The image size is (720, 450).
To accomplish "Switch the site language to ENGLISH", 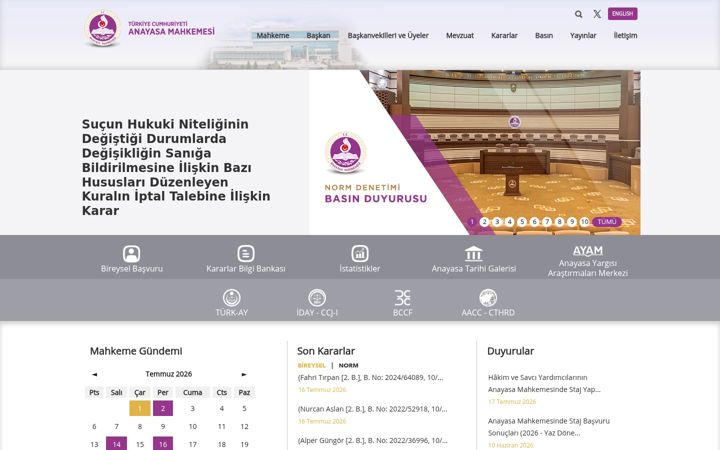I will tap(622, 14).
